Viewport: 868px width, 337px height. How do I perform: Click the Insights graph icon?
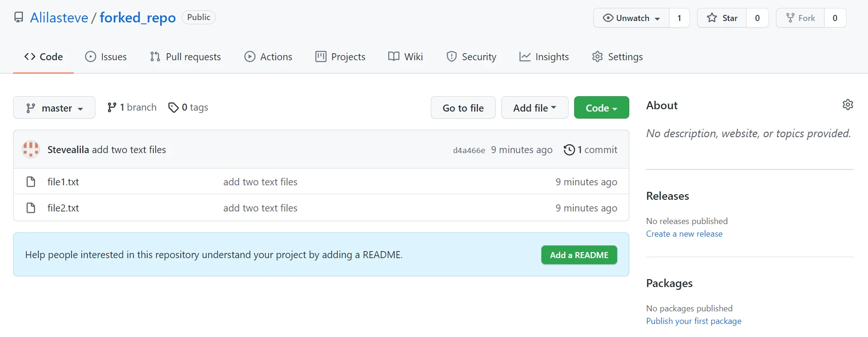click(x=525, y=56)
